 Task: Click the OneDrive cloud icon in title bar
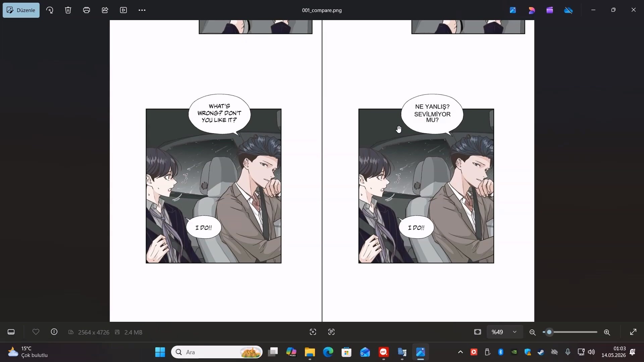click(569, 10)
